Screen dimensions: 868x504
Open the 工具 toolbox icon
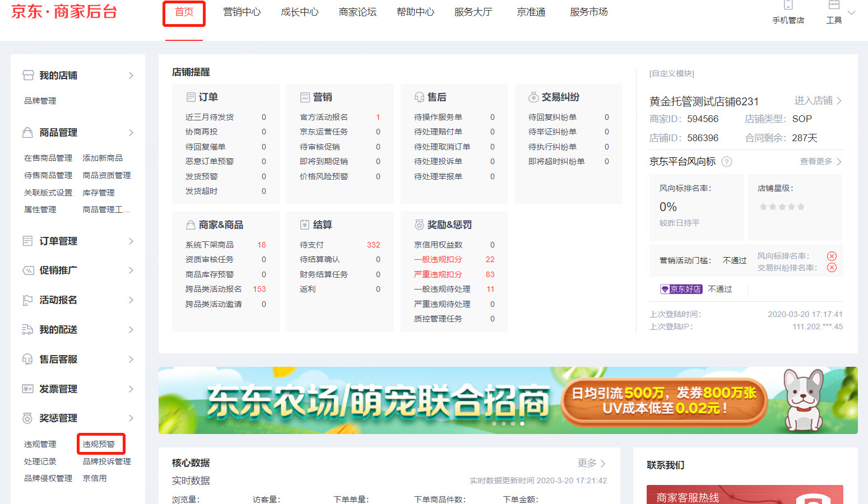point(834,6)
